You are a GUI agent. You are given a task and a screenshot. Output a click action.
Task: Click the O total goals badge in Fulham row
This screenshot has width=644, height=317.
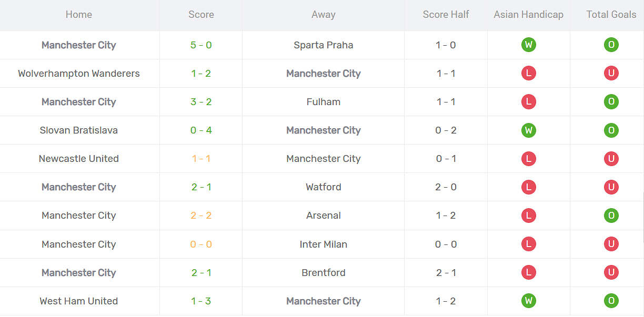click(x=611, y=102)
